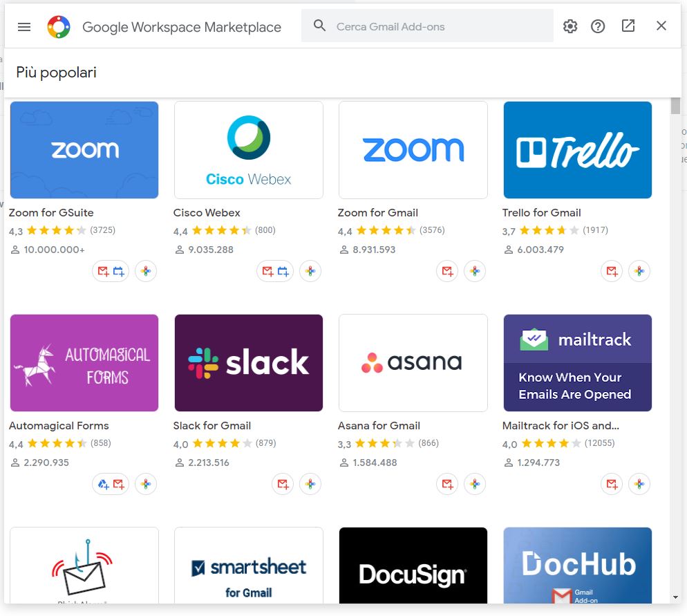Click Cisco Webex Gmail and Calendar badge
Image resolution: width=687 pixels, height=616 pixels.
[x=275, y=271]
